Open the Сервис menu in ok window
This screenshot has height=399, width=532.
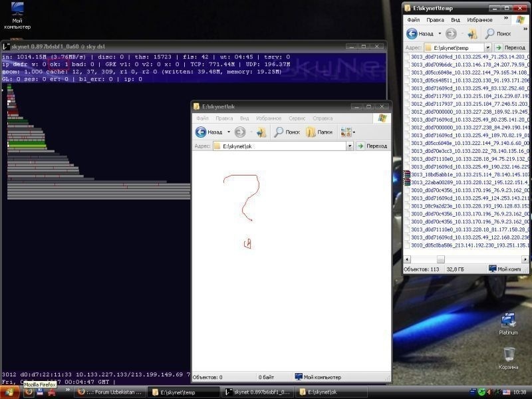[297, 118]
